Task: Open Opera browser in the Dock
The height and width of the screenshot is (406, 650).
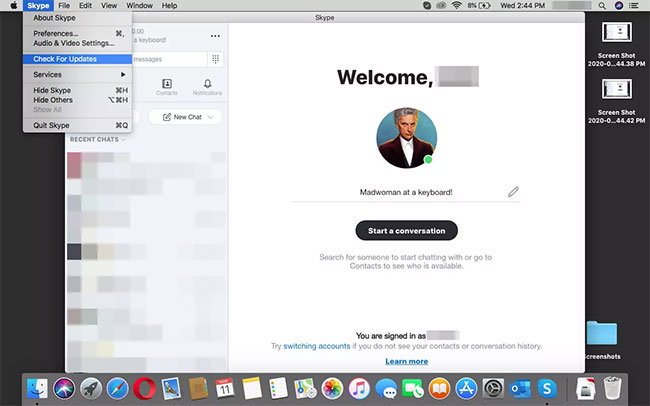Action: 144,389
